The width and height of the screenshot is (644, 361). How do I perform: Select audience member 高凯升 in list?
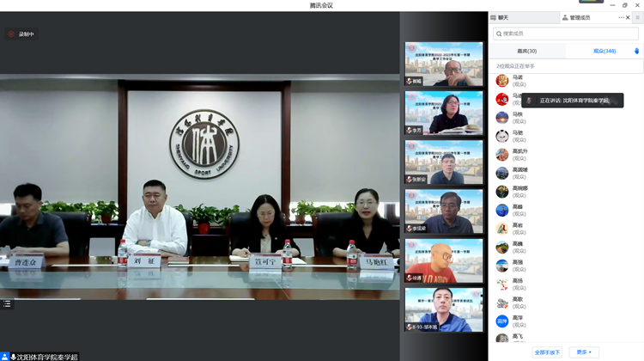click(519, 155)
